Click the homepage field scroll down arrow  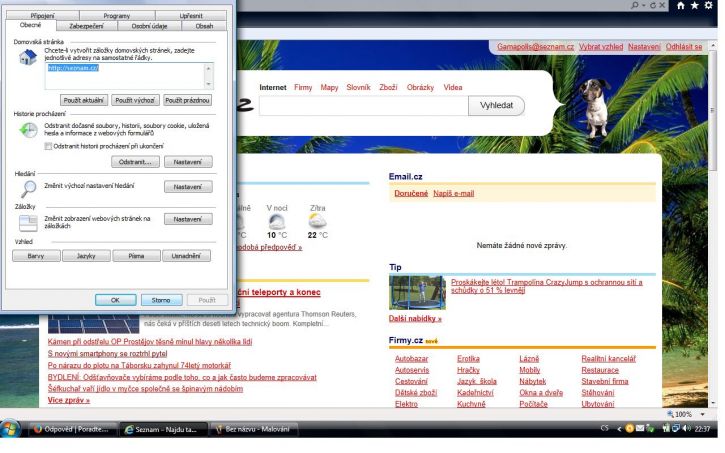point(209,84)
